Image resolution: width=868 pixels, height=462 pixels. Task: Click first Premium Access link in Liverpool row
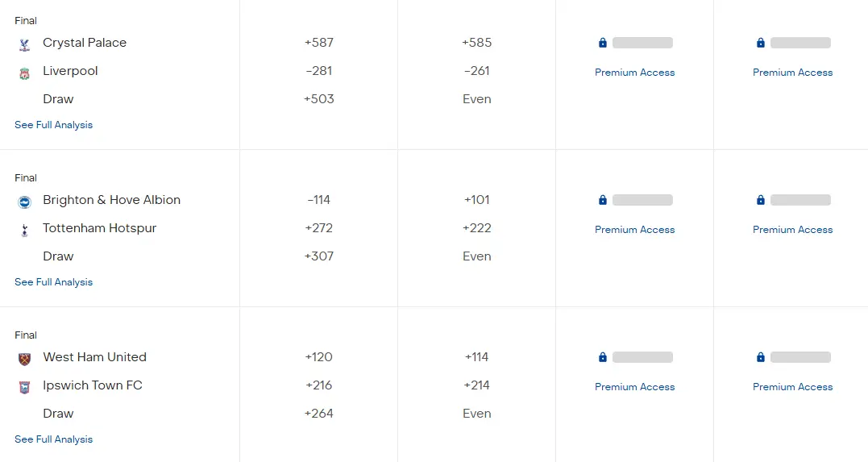pos(634,73)
